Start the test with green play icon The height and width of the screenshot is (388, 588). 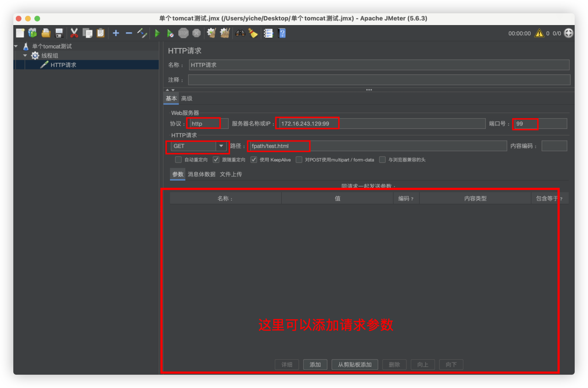click(x=157, y=33)
